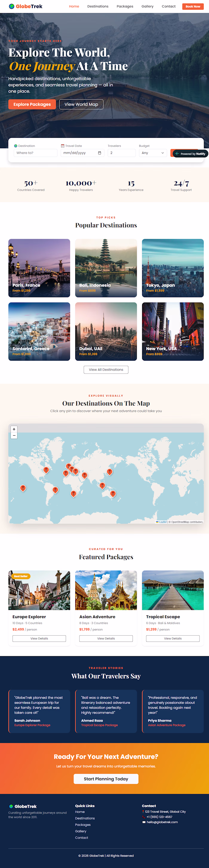Click the View All Destinations button
This screenshot has width=209, height=868.
coord(106,370)
